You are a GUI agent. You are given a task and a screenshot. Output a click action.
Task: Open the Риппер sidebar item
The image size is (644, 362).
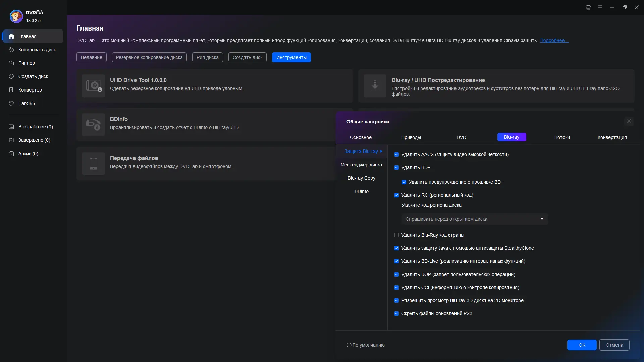pos(26,63)
